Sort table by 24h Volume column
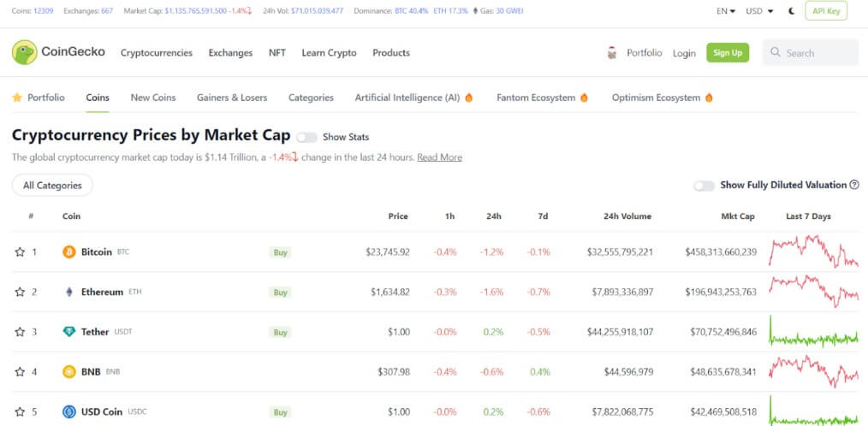 pos(627,216)
